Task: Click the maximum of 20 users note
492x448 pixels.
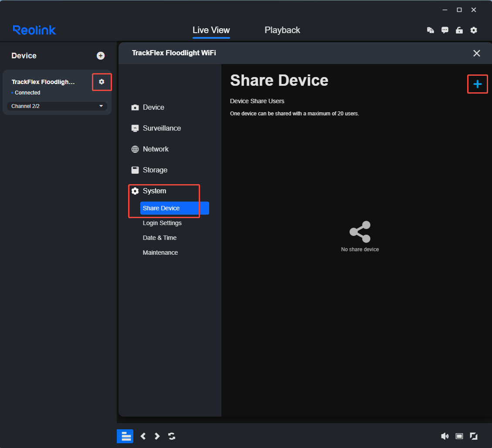Action: 294,114
